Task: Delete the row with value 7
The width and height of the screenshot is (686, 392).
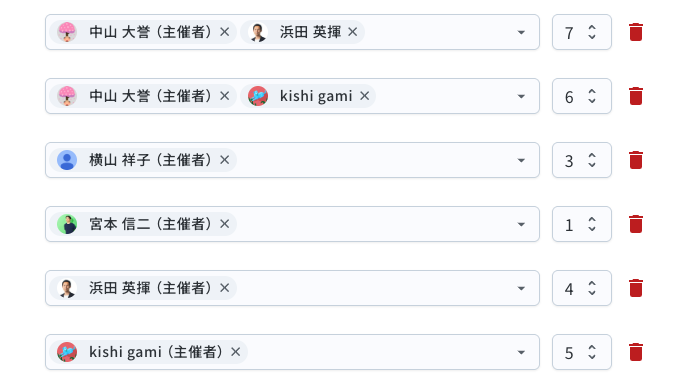Action: pos(636,32)
